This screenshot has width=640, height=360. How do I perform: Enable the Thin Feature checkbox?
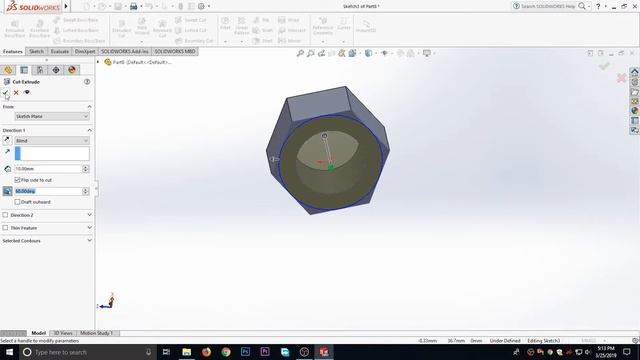(x=5, y=228)
